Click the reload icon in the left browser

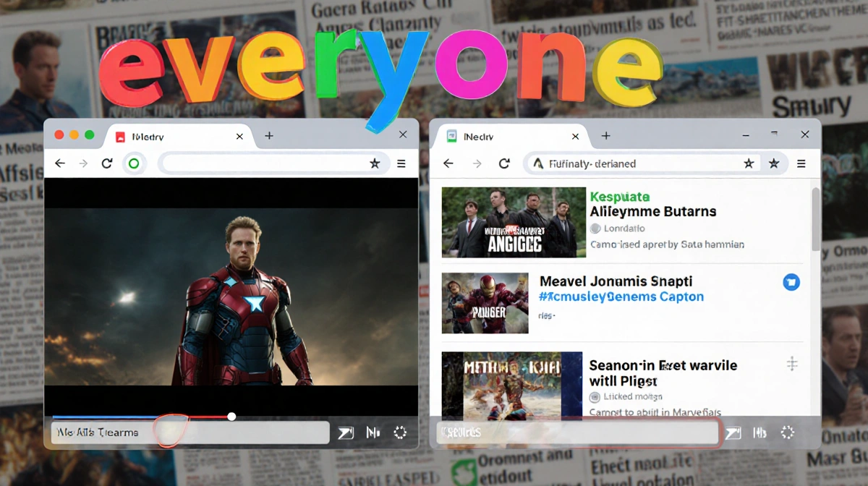107,163
